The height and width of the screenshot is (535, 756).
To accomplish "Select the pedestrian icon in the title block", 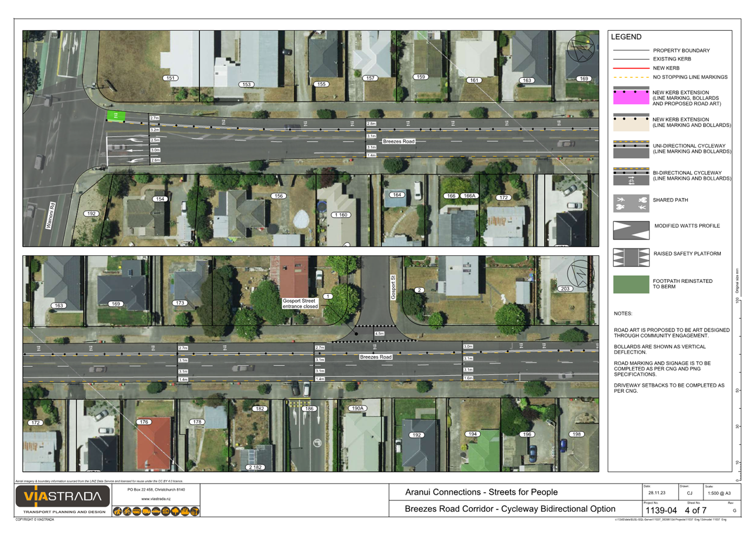I will [117, 511].
